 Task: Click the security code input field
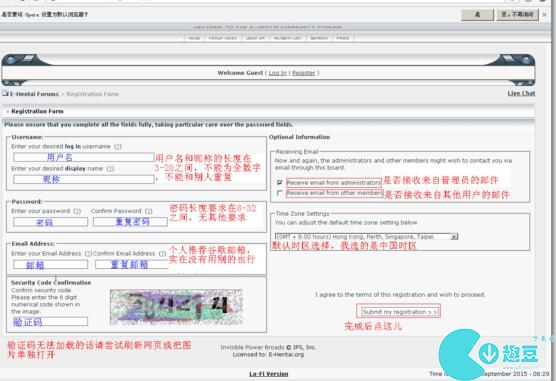tap(50, 322)
